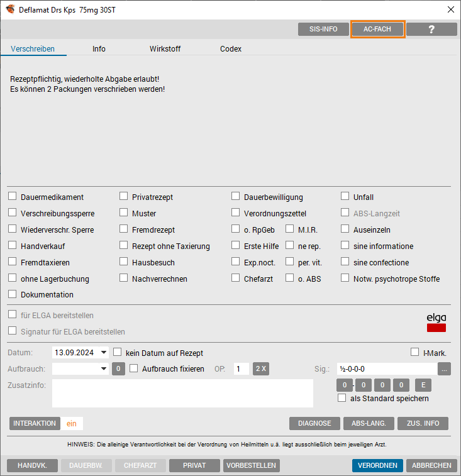Toggle the Handverkauf checkbox
The height and width of the screenshot is (476, 461).
point(12,245)
